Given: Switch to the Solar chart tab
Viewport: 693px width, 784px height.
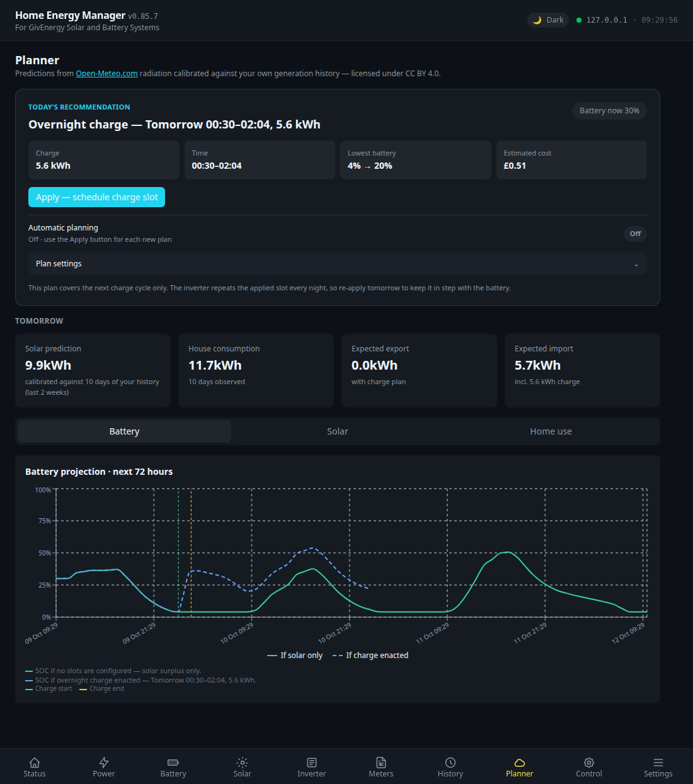Looking at the screenshot, I should (338, 431).
